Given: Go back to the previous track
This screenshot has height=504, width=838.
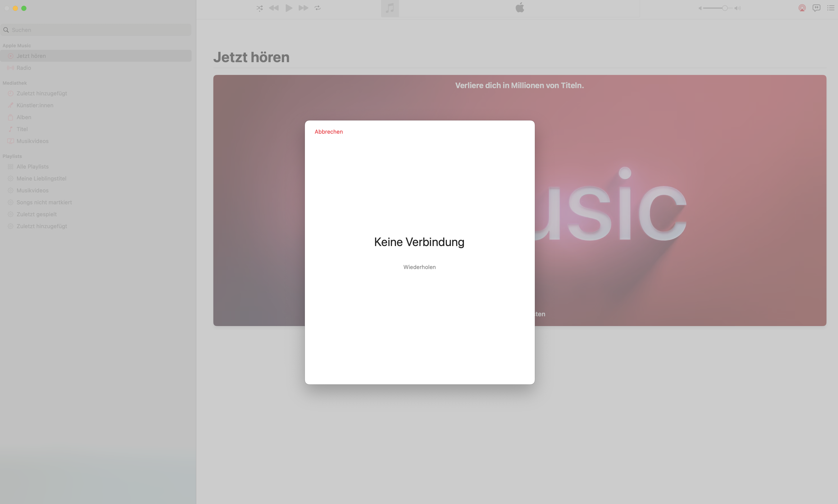Looking at the screenshot, I should (x=274, y=8).
